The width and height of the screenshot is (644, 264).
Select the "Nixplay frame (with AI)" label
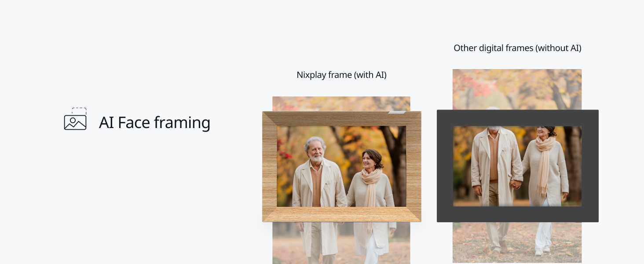(x=341, y=75)
